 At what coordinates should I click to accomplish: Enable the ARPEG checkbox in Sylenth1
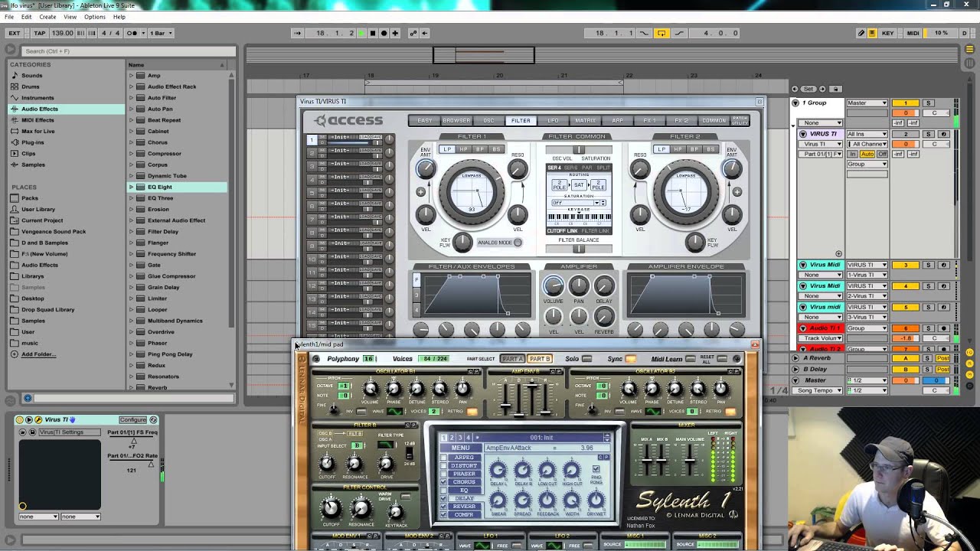tap(444, 458)
